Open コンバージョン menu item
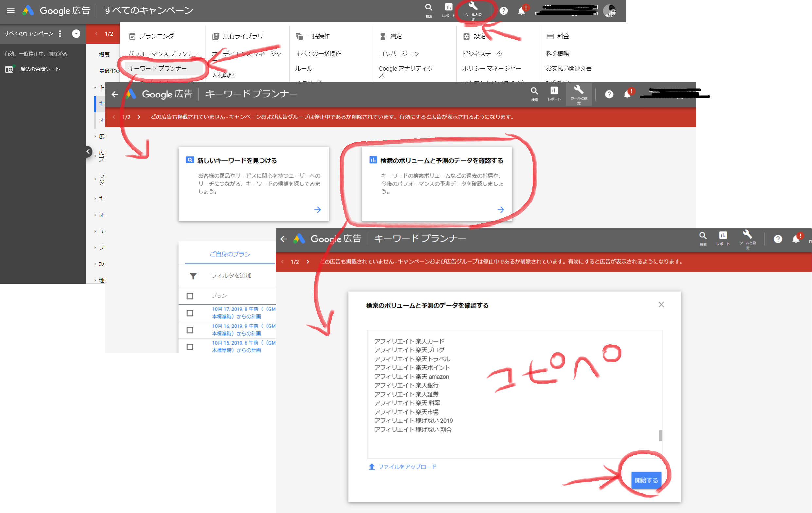The image size is (812, 513). pos(399,54)
